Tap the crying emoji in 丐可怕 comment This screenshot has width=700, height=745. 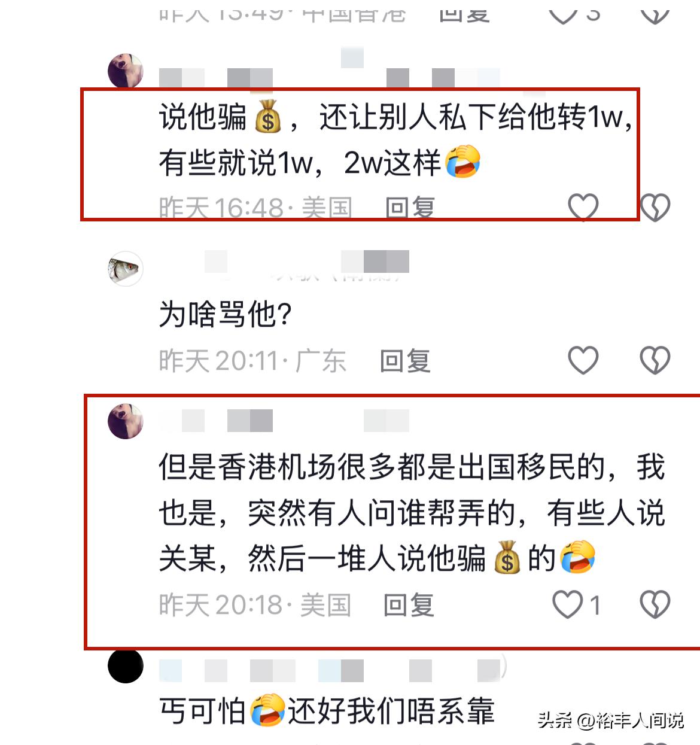267,710
